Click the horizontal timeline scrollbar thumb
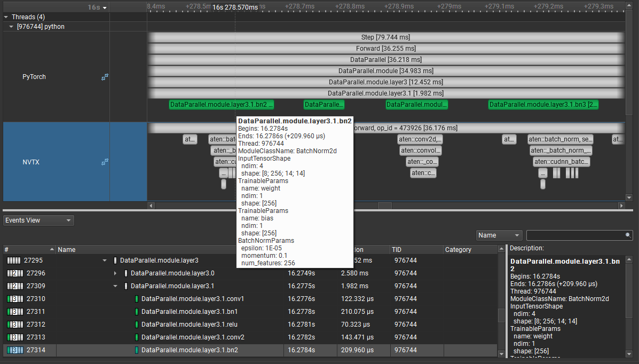This screenshot has height=364, width=639. 386,205
